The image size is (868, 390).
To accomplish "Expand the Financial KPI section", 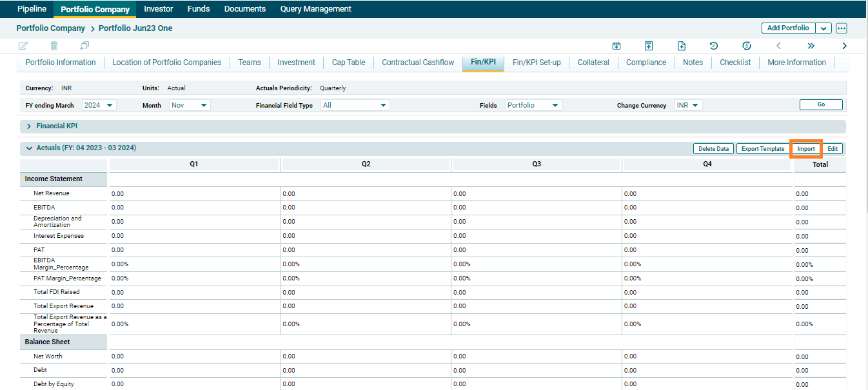I will pos(29,126).
